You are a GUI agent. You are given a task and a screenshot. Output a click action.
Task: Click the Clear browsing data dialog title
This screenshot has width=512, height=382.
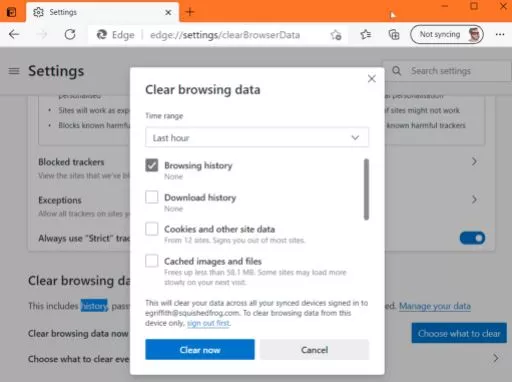tap(203, 90)
